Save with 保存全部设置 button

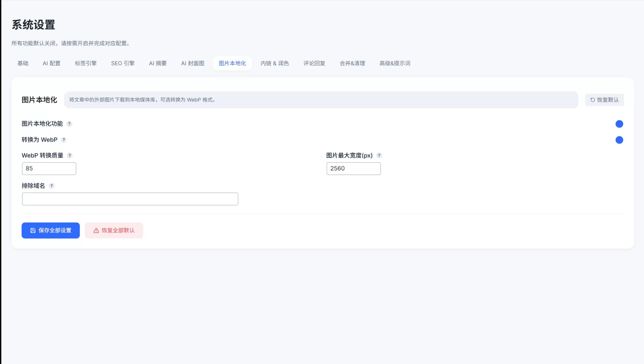[51, 230]
